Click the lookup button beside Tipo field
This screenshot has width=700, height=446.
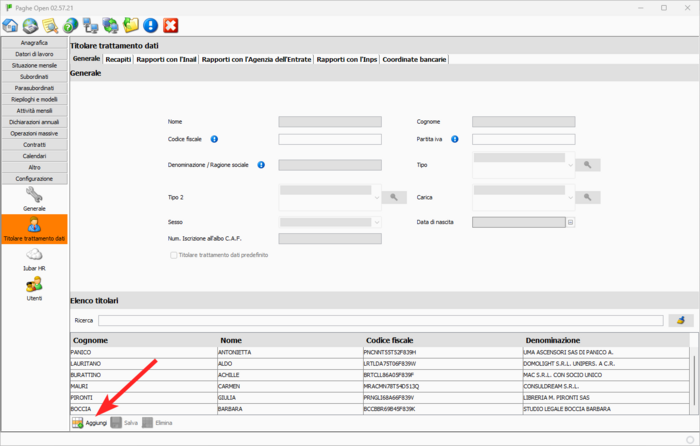(588, 165)
